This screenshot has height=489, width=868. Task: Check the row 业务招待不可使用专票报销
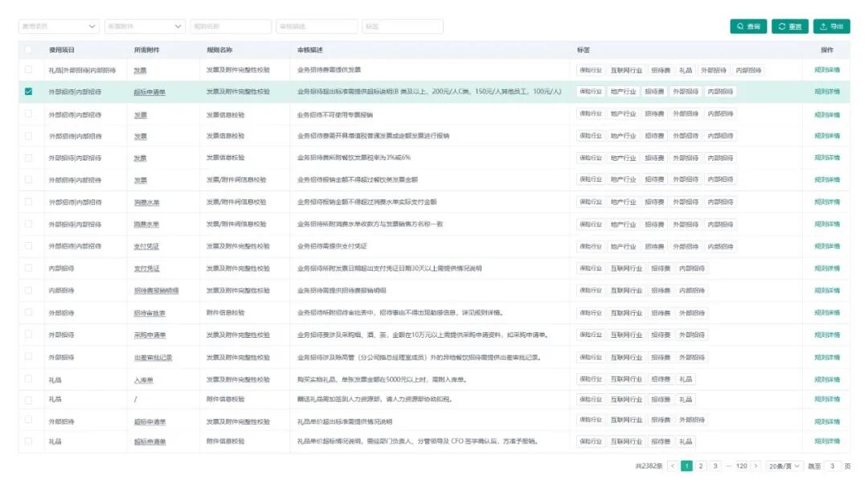tap(28, 113)
